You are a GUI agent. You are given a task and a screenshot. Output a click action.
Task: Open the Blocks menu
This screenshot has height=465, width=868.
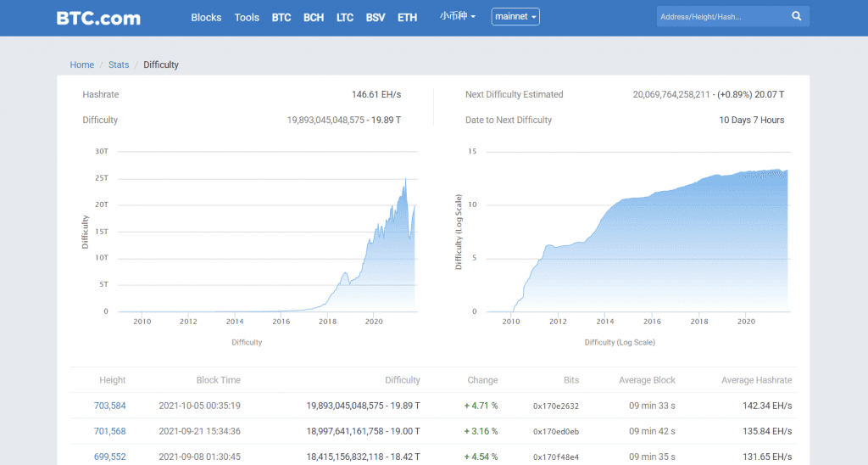tap(206, 18)
